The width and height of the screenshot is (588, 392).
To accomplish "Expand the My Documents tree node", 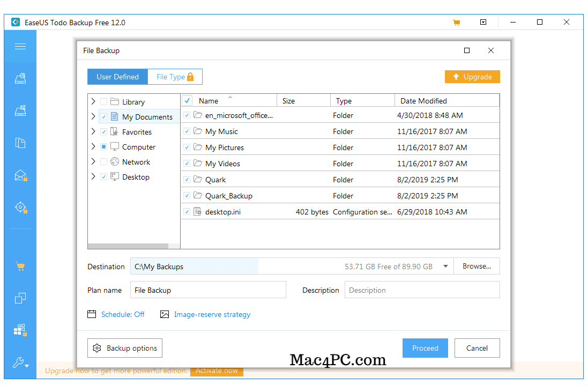I will point(93,116).
